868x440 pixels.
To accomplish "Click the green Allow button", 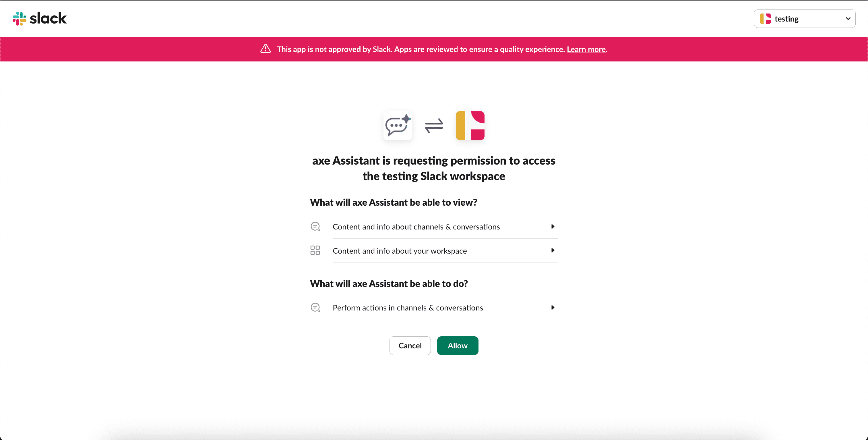I will tap(458, 346).
